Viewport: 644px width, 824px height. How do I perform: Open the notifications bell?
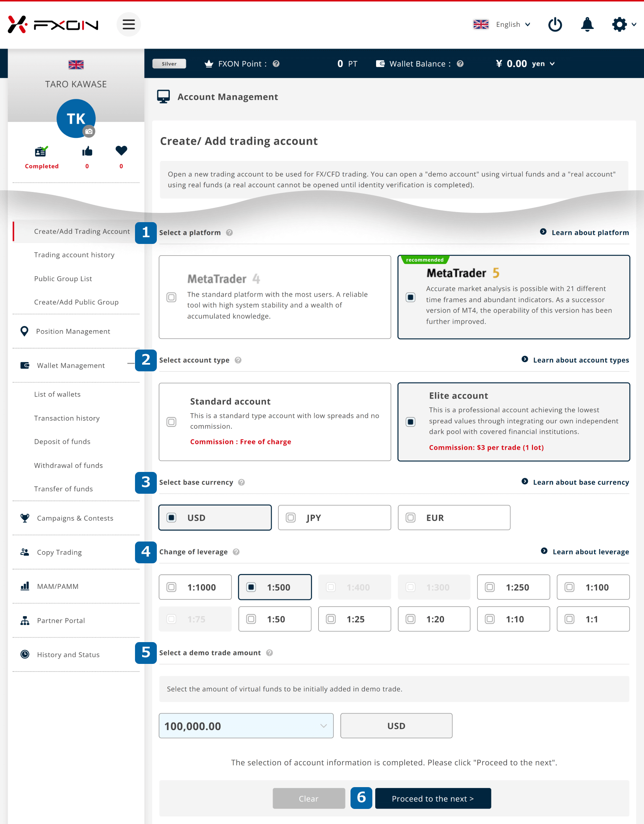pyautogui.click(x=587, y=24)
